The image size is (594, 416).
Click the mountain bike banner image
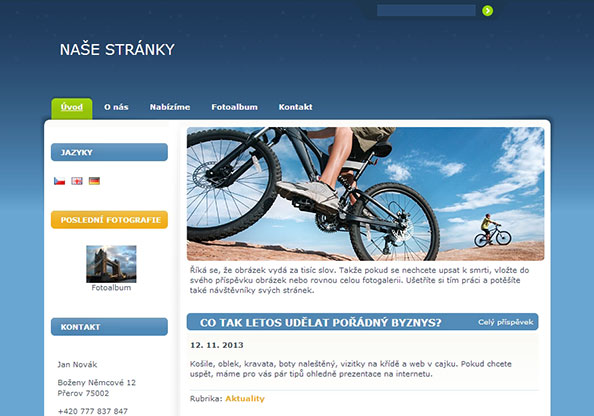click(x=366, y=194)
